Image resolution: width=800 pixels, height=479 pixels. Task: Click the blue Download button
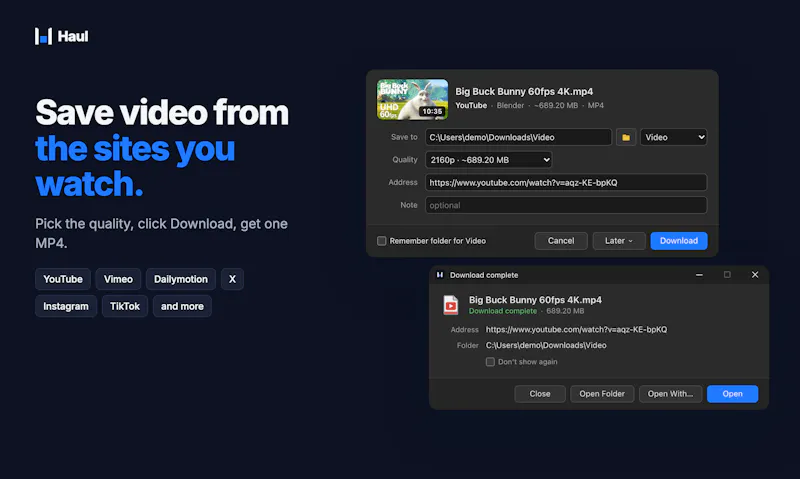679,241
